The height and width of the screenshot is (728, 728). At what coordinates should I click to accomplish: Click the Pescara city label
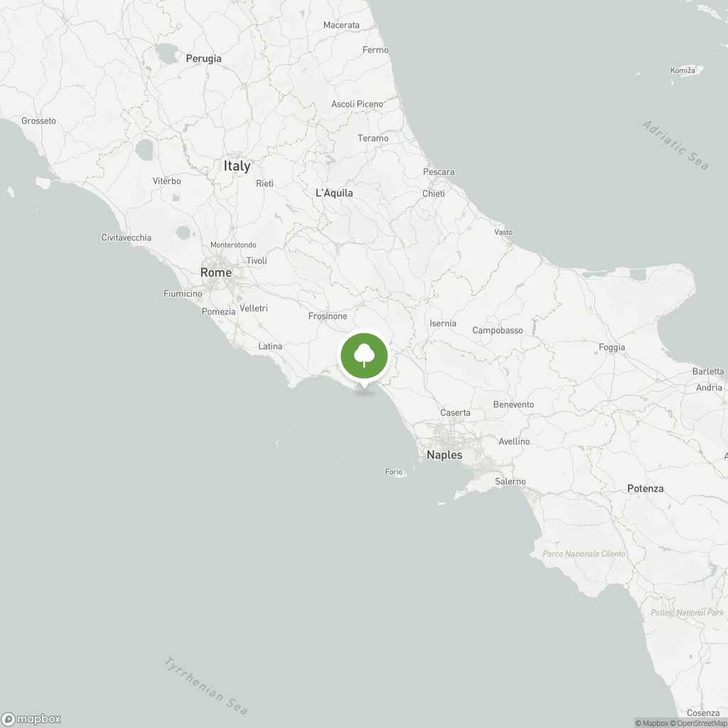439,172
